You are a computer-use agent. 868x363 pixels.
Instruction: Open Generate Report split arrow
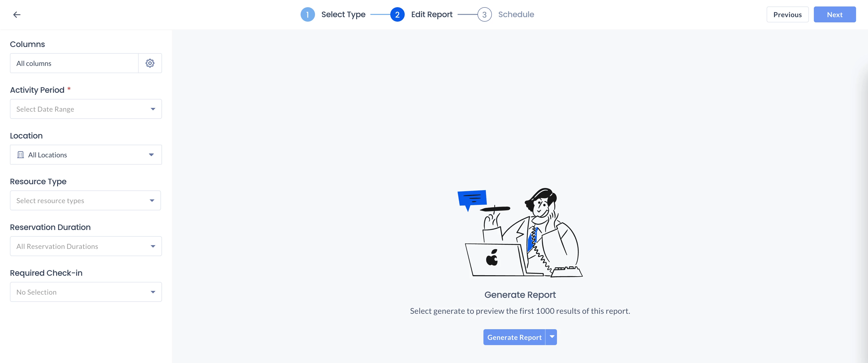coord(552,337)
